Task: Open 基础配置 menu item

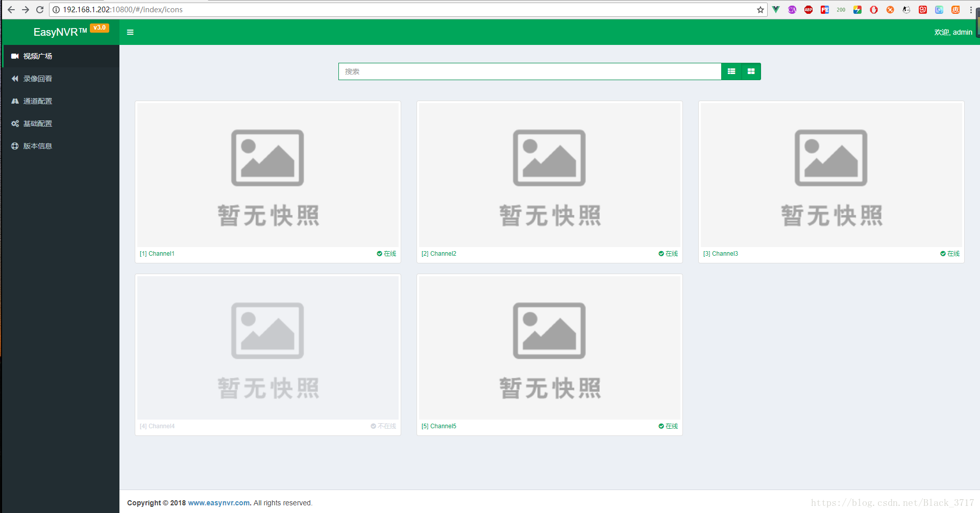Action: [61, 124]
